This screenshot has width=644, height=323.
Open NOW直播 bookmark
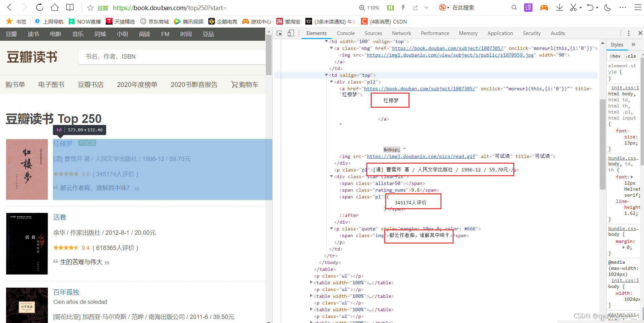85,22
